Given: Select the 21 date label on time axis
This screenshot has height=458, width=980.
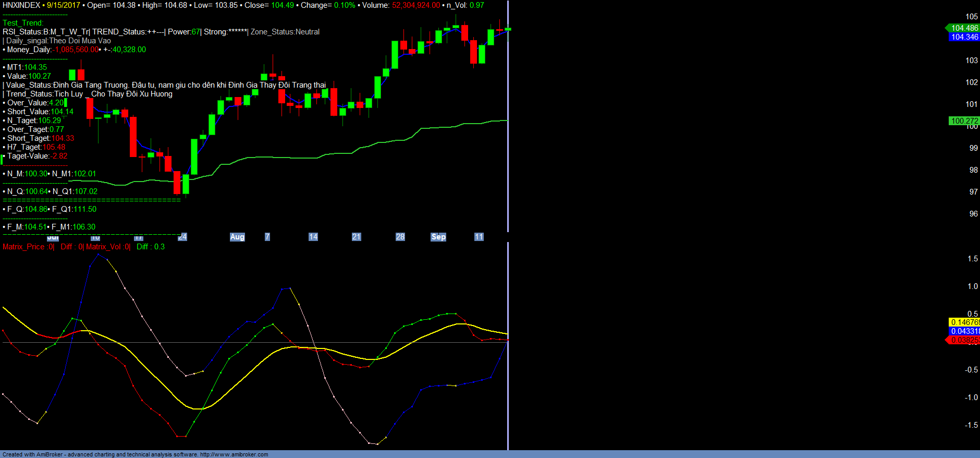Looking at the screenshot, I should (x=356, y=237).
